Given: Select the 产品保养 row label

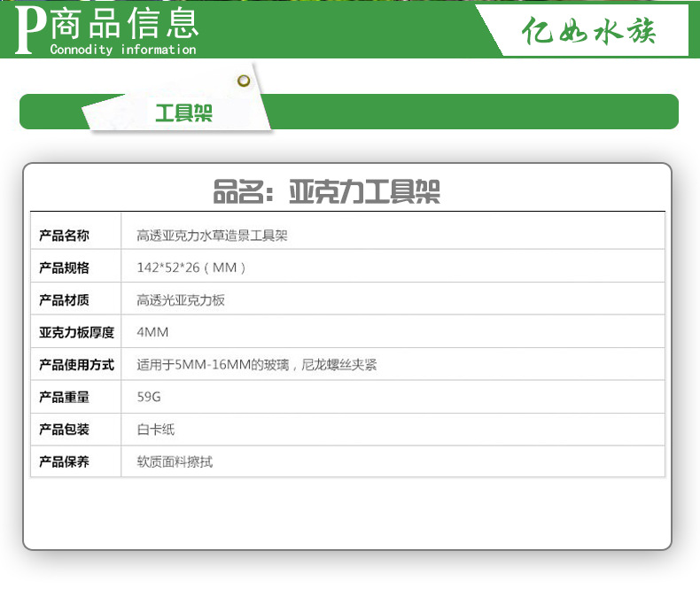Looking at the screenshot, I should coord(64,461).
